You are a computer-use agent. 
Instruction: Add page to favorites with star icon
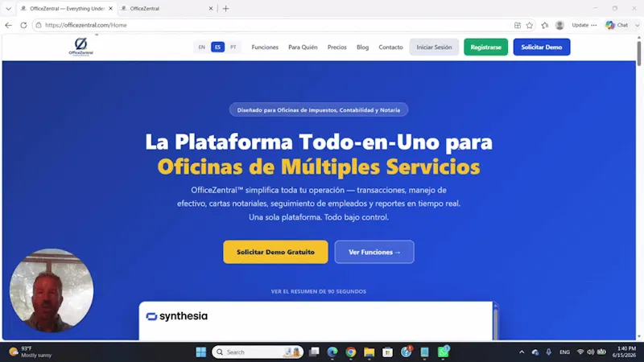(530, 25)
